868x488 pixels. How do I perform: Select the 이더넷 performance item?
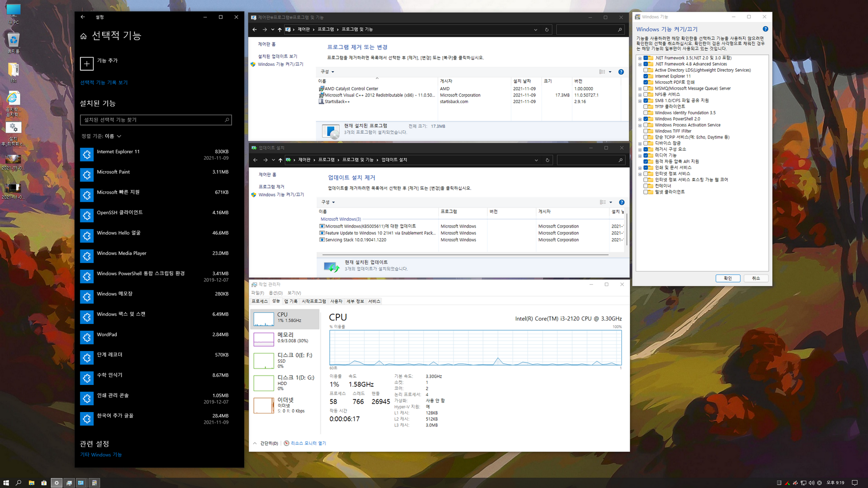click(x=285, y=405)
